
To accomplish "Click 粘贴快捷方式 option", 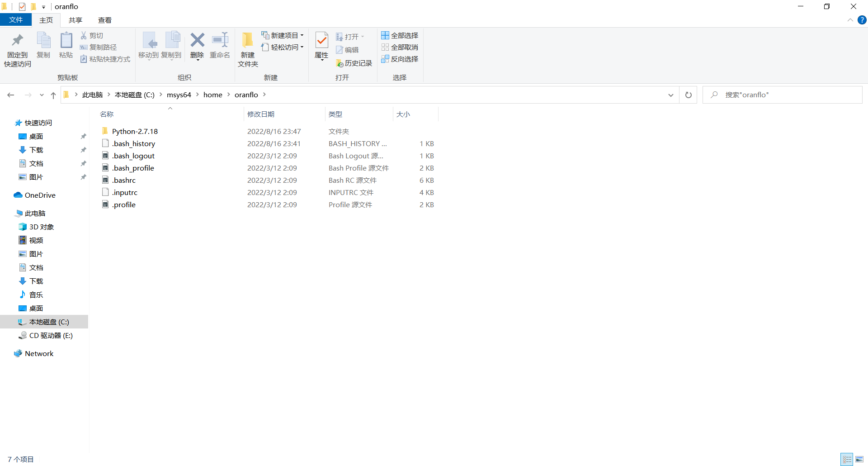I will (x=105, y=59).
